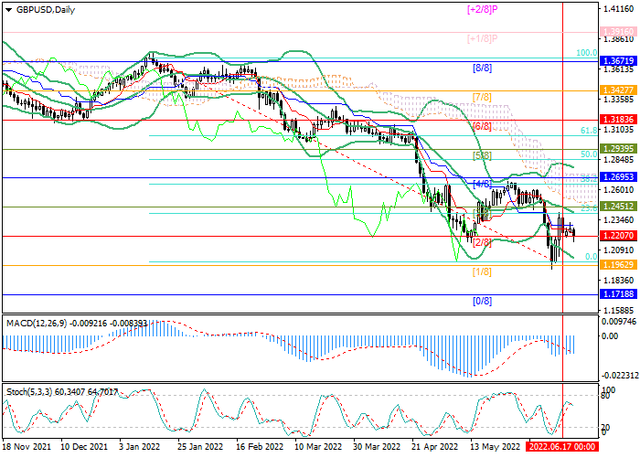Select the [6/8] red level label

[x=481, y=126]
